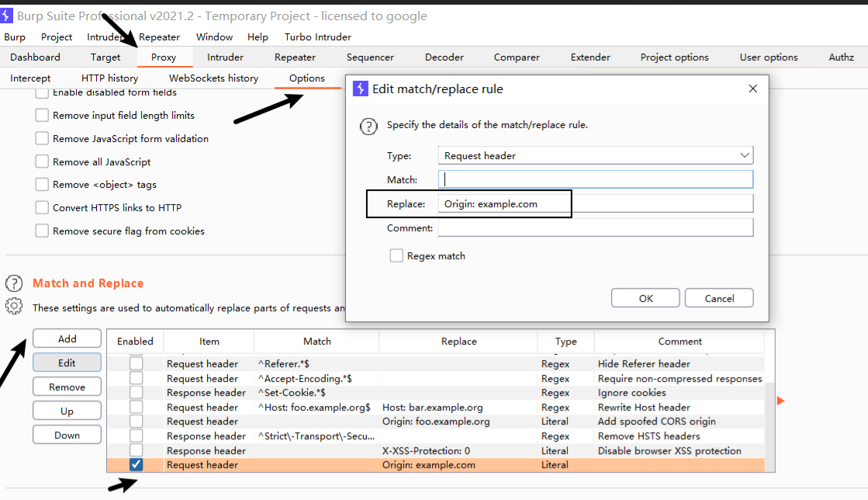Viewport: 868px width, 500px height.
Task: Click the Burp icon in Edit rule dialog title
Action: (x=361, y=89)
